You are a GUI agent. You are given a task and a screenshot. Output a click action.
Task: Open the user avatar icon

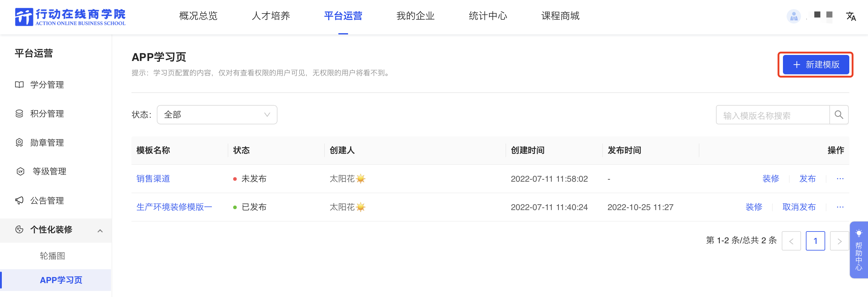794,16
